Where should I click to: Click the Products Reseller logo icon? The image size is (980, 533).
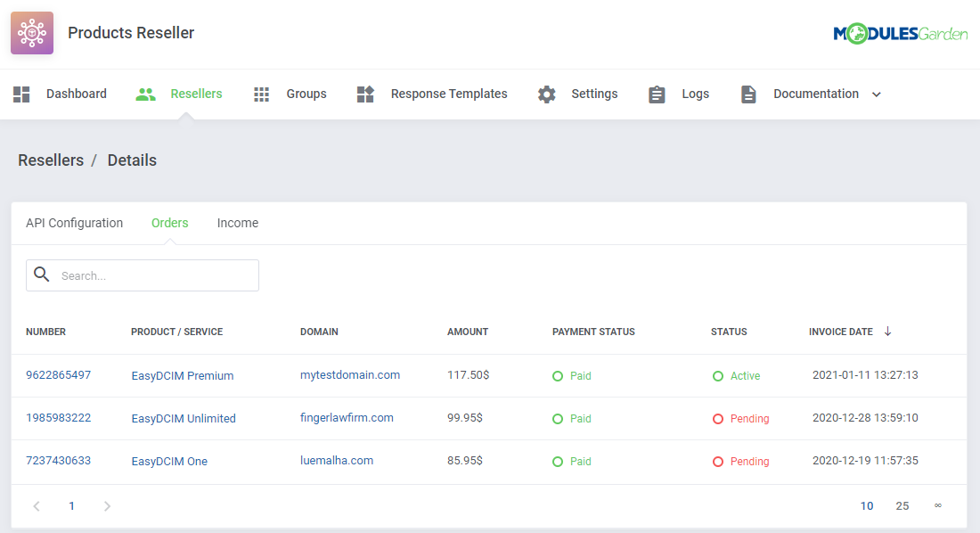tap(32, 33)
